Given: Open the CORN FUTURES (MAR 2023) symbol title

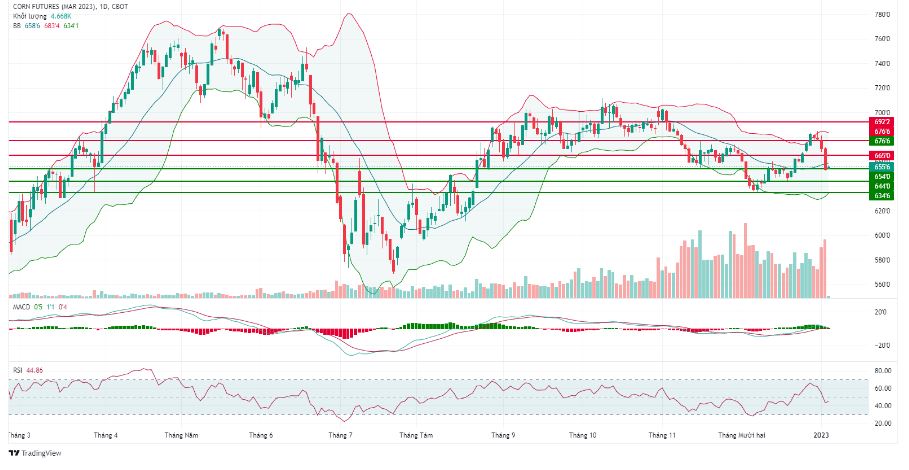Looking at the screenshot, I should tap(53, 6).
